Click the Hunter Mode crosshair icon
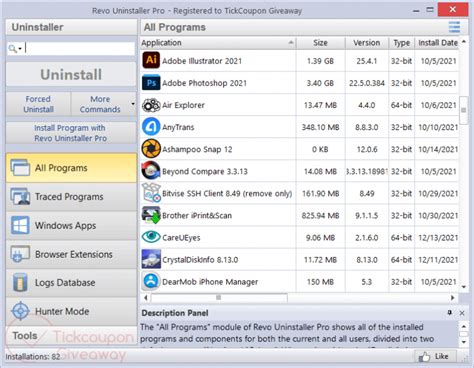Screen dimensions: 474x368 coord(21,311)
